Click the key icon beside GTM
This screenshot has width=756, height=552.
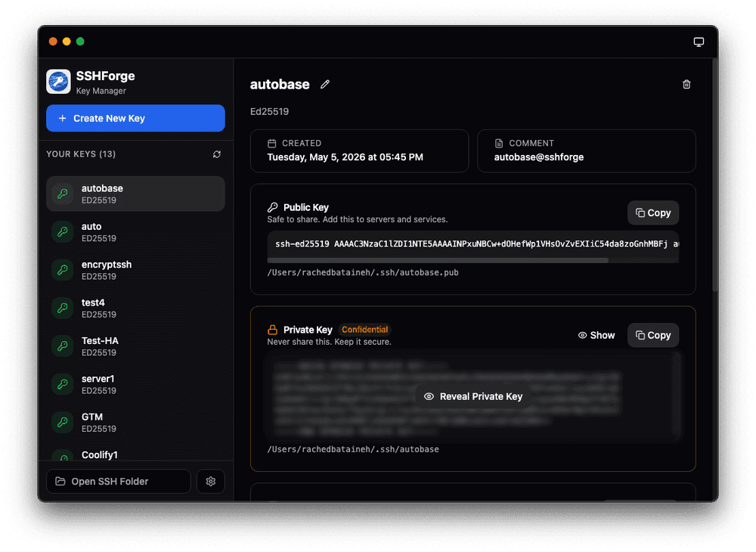point(63,422)
